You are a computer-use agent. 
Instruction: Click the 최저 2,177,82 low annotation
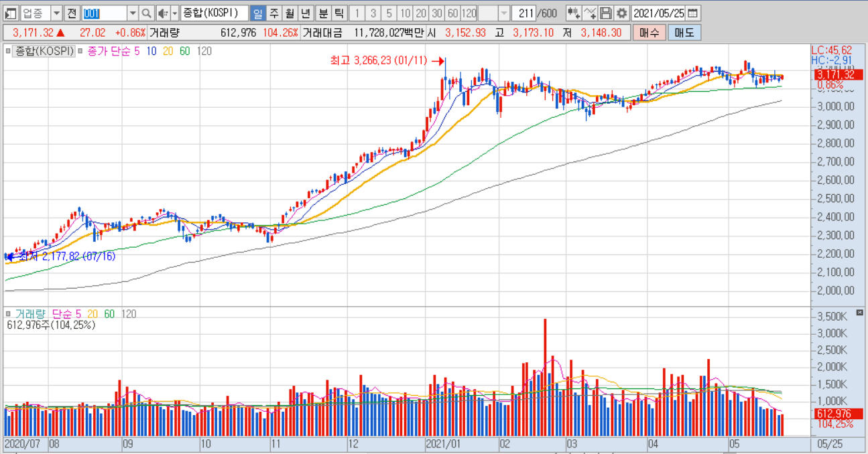tap(67, 256)
